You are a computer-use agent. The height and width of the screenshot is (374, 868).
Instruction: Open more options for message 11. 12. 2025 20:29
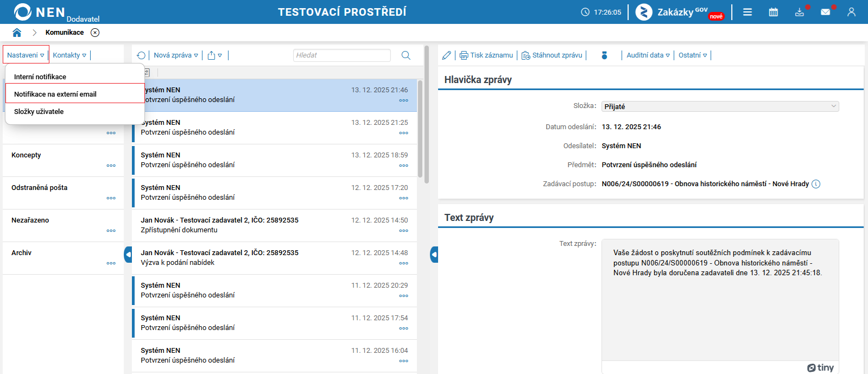[x=404, y=296]
